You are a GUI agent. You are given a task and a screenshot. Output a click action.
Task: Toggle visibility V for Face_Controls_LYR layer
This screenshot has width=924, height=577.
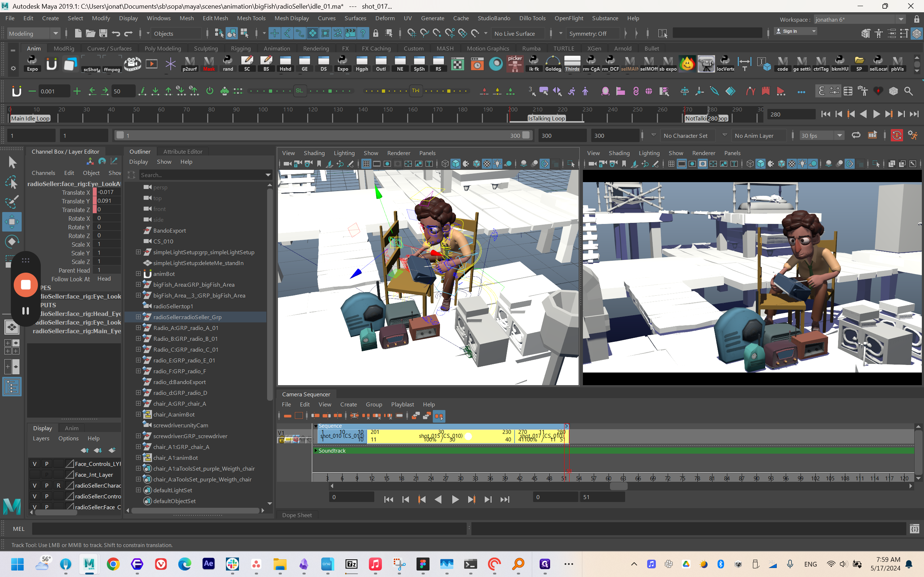pyautogui.click(x=35, y=464)
